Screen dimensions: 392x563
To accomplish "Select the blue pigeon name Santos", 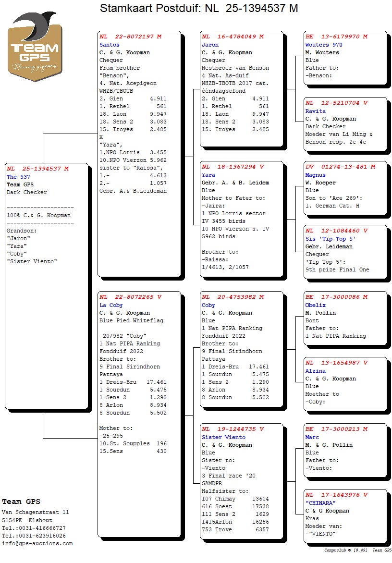I will coord(110,45).
